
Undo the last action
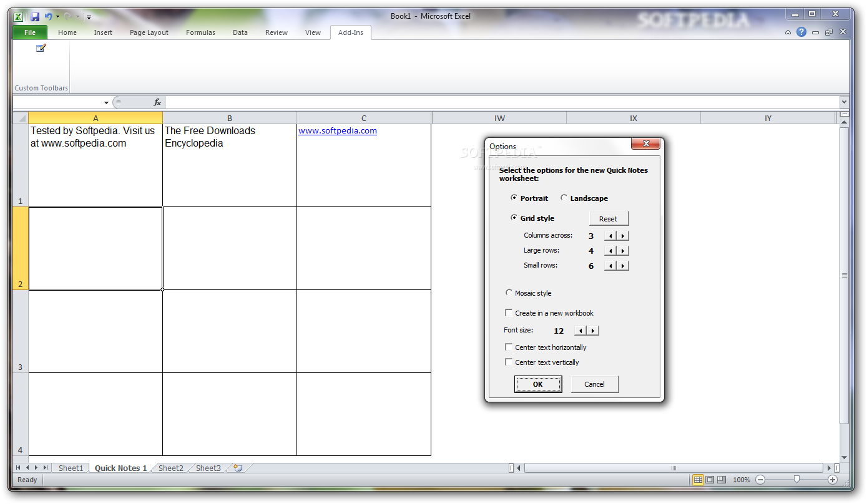coord(48,17)
